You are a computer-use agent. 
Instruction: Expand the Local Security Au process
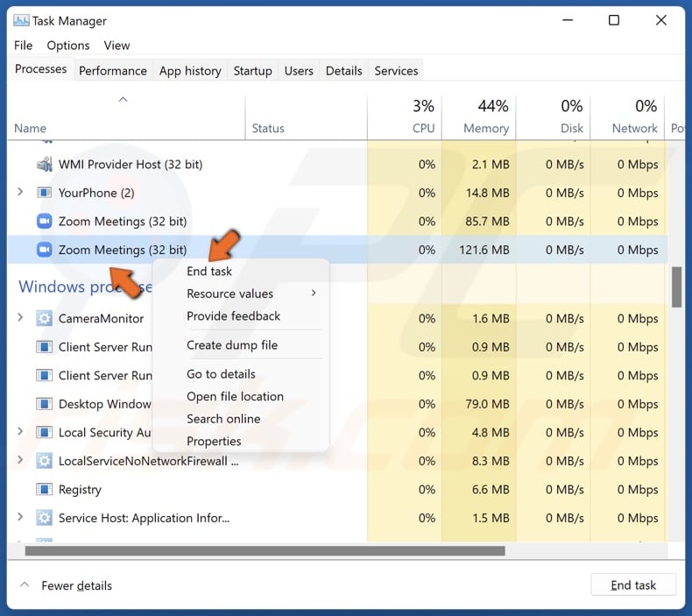[20, 431]
